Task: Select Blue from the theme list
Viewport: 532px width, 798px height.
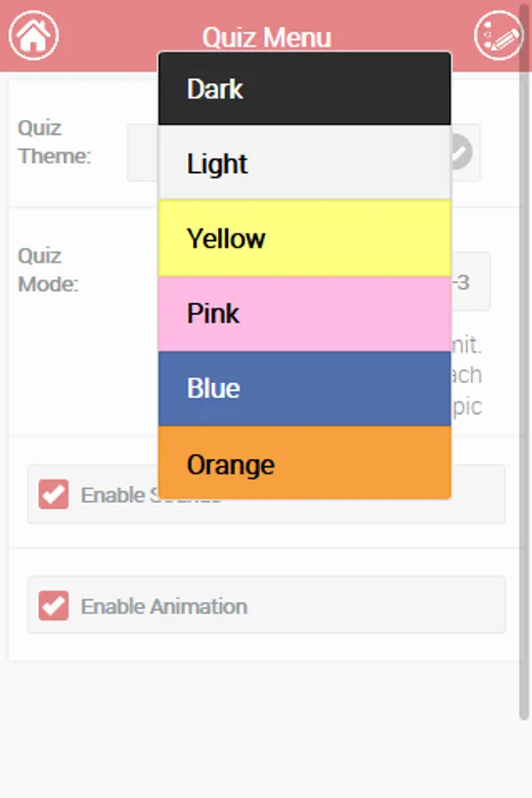Action: pyautogui.click(x=304, y=388)
